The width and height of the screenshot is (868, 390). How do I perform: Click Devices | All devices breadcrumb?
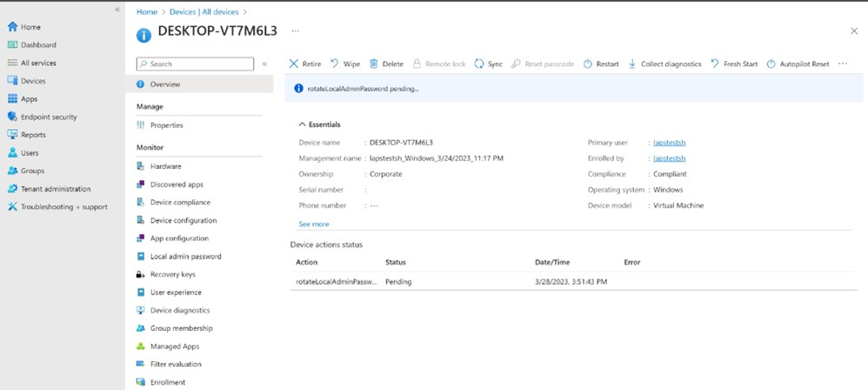pyautogui.click(x=204, y=11)
